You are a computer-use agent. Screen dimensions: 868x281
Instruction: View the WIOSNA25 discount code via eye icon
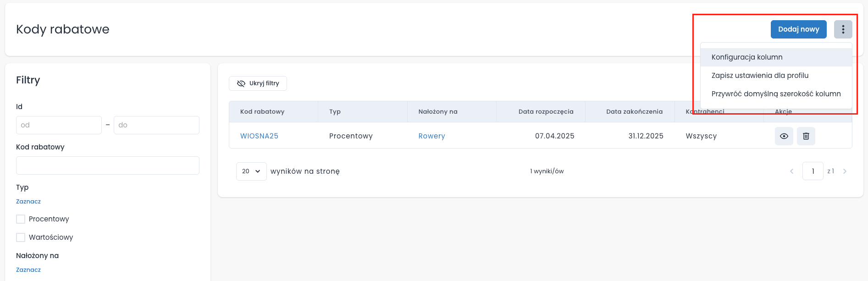(784, 136)
